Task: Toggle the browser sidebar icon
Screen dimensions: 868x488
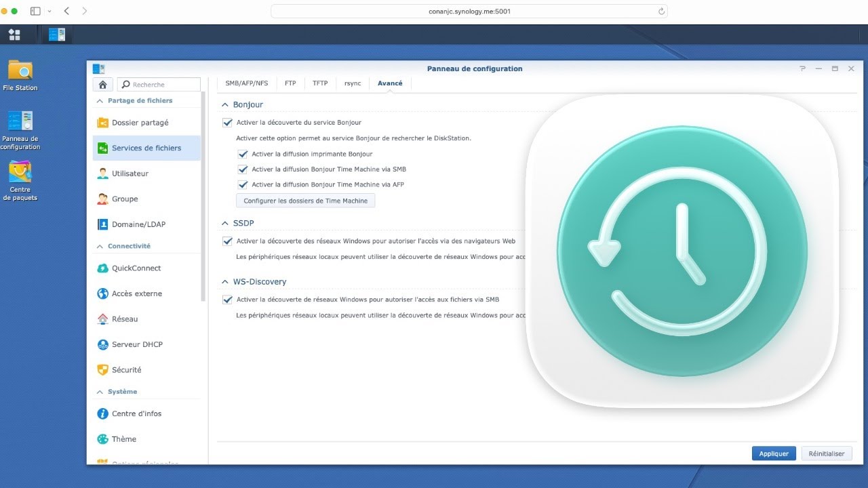Action: click(35, 11)
